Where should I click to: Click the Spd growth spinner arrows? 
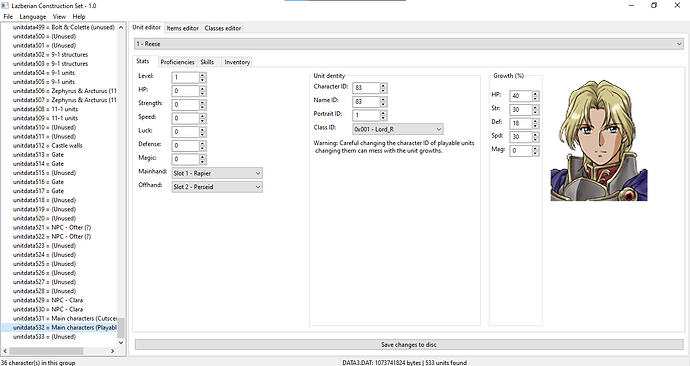point(535,137)
